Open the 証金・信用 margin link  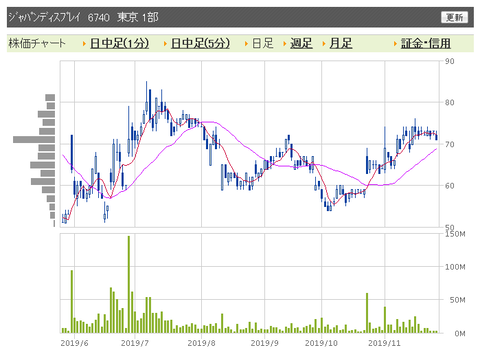(x=426, y=43)
